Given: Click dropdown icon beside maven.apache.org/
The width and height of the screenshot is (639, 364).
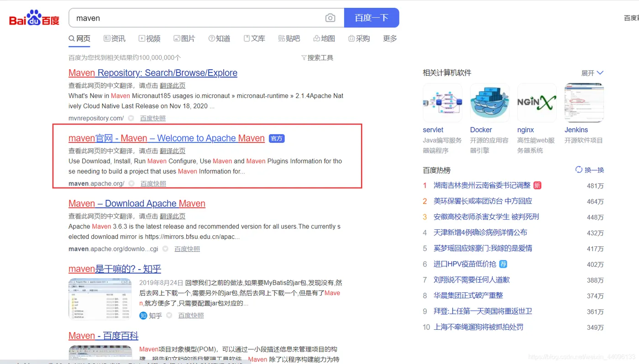Looking at the screenshot, I should coord(131,183).
